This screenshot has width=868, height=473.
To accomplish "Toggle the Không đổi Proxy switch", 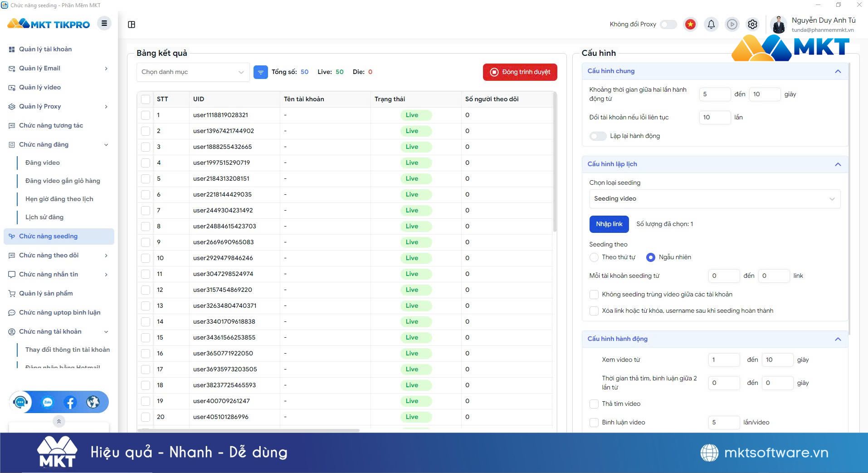I will click(668, 25).
